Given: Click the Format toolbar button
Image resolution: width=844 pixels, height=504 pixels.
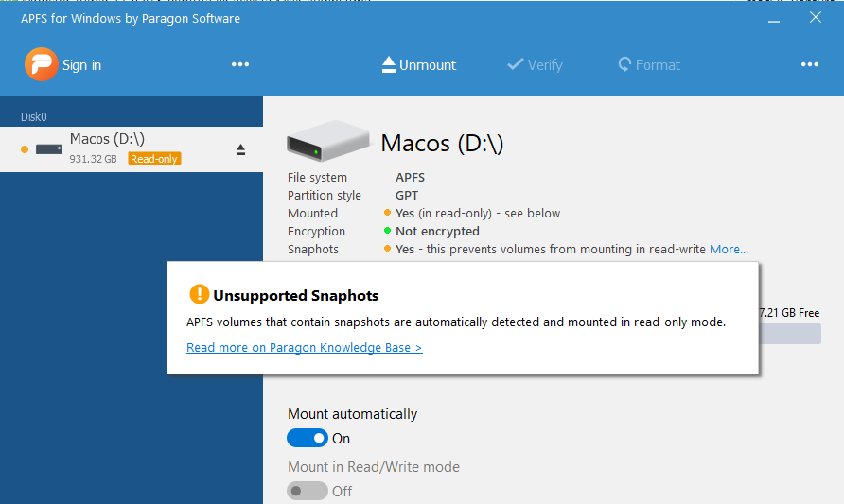Looking at the screenshot, I should pyautogui.click(x=649, y=64).
